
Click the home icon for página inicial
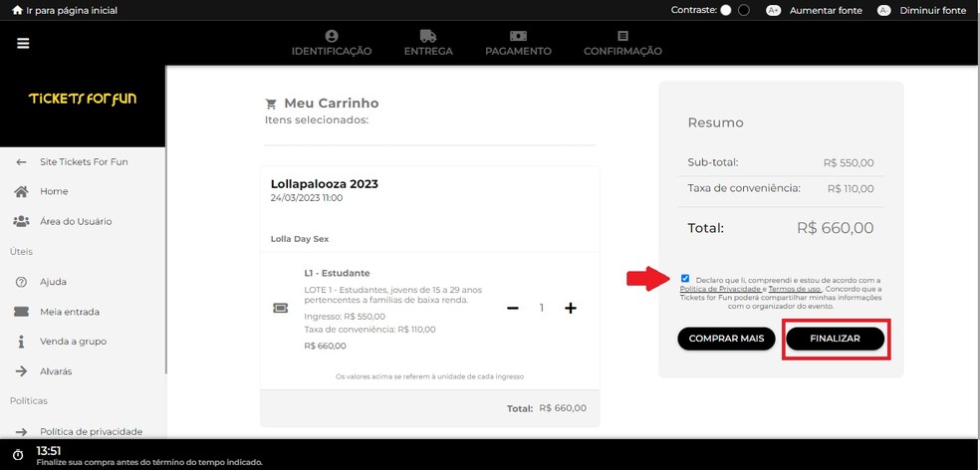coord(17,10)
